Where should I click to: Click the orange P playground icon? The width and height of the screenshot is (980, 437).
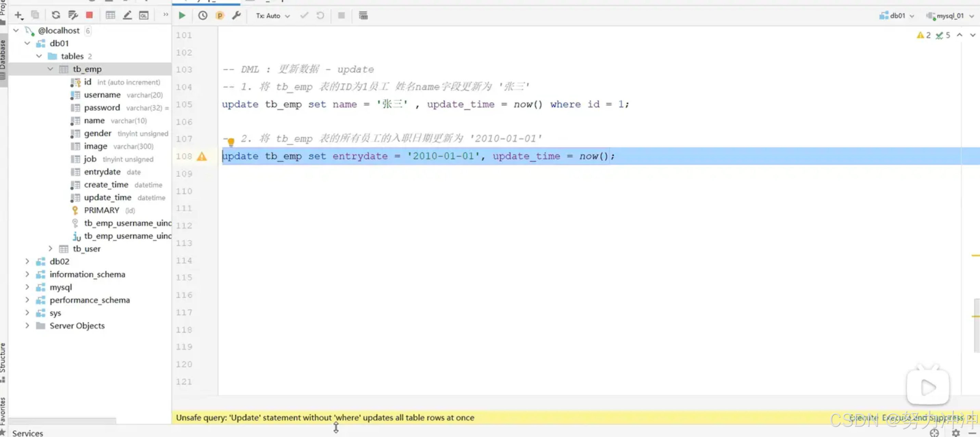coord(220,16)
